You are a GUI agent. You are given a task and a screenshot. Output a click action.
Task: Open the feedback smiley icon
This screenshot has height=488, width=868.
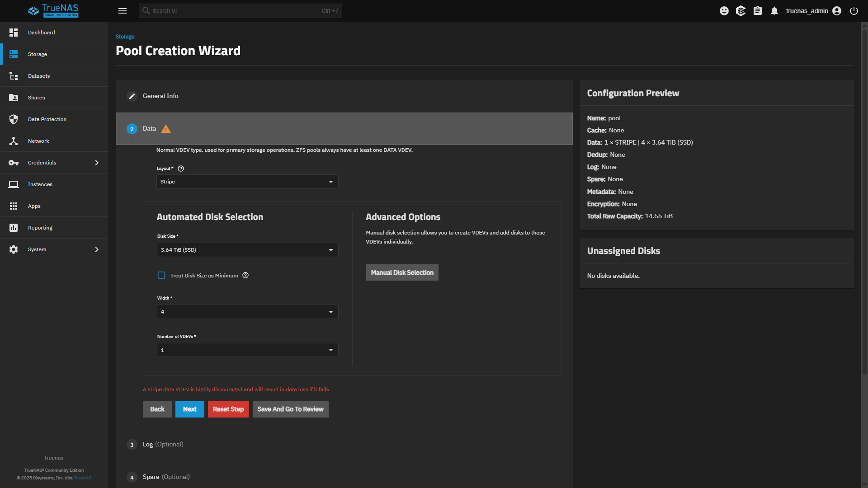click(x=724, y=11)
